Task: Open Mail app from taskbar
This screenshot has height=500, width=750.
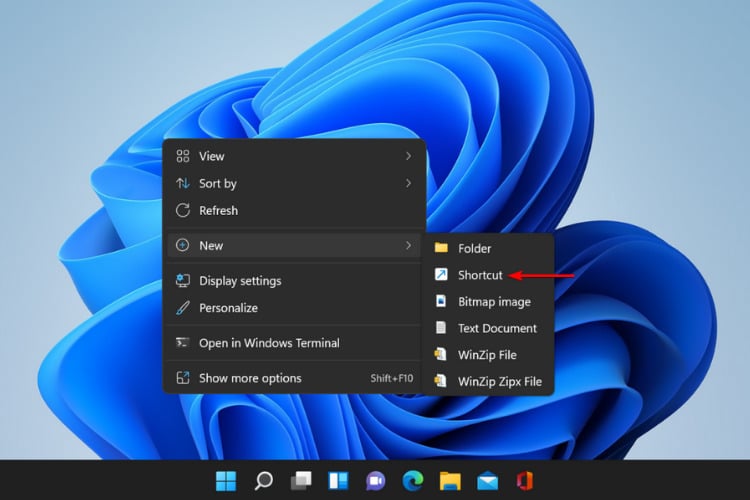Action: pos(487,481)
